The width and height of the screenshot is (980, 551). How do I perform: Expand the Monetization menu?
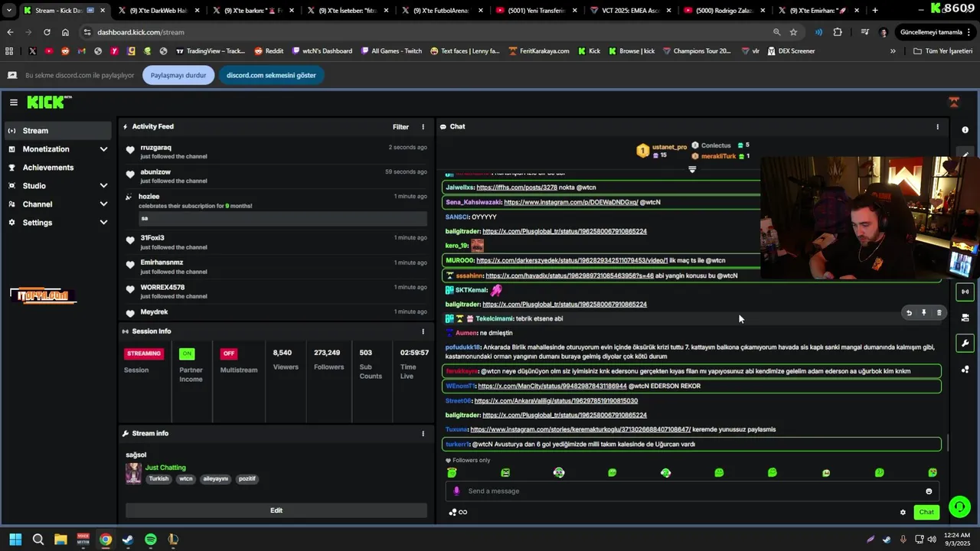click(57, 149)
